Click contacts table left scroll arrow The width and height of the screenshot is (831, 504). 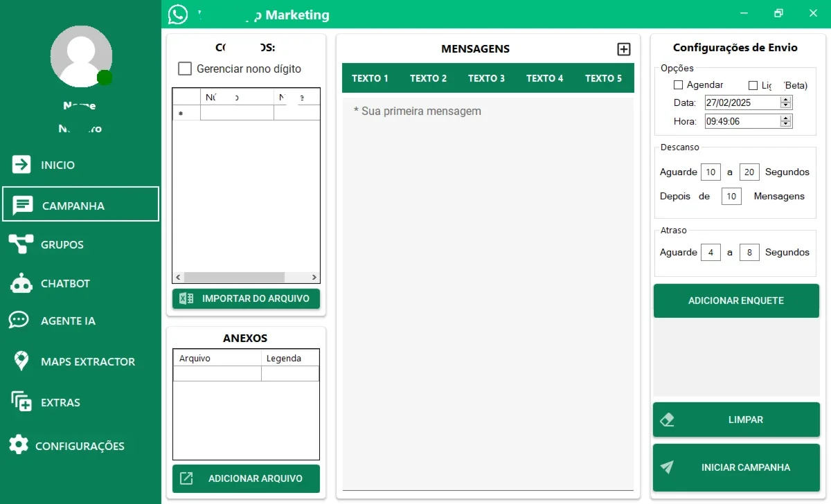pos(178,277)
